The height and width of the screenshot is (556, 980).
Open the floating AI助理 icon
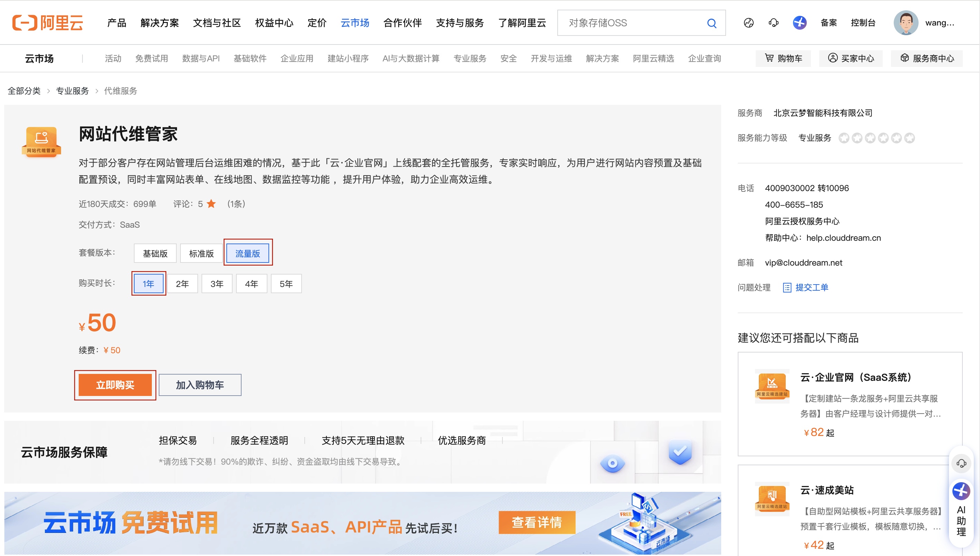coord(961,492)
